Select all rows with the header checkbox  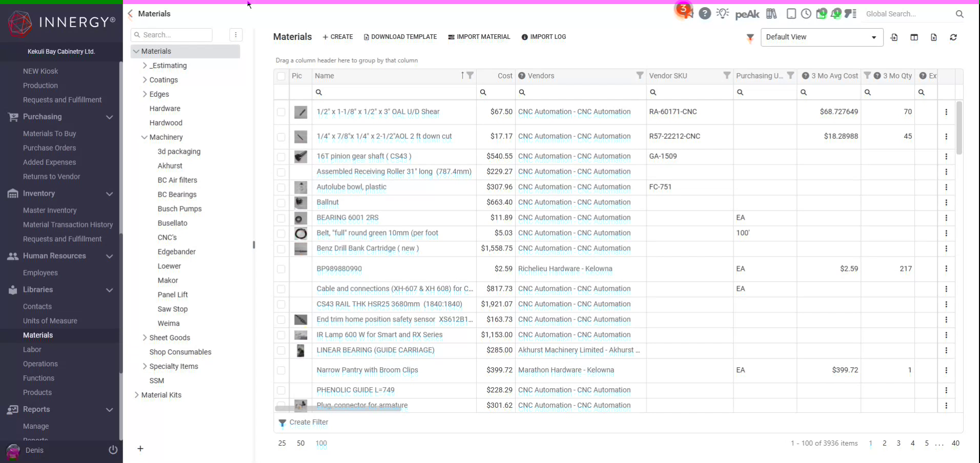(281, 76)
